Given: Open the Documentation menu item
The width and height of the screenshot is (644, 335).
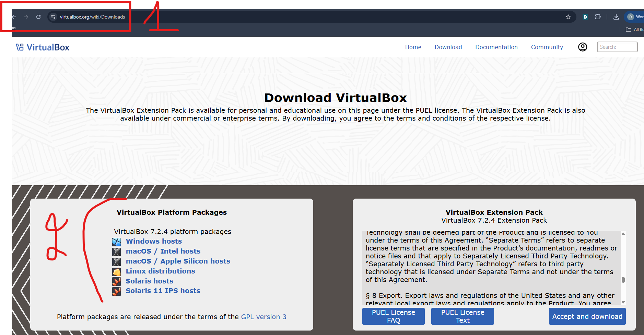Looking at the screenshot, I should (496, 47).
